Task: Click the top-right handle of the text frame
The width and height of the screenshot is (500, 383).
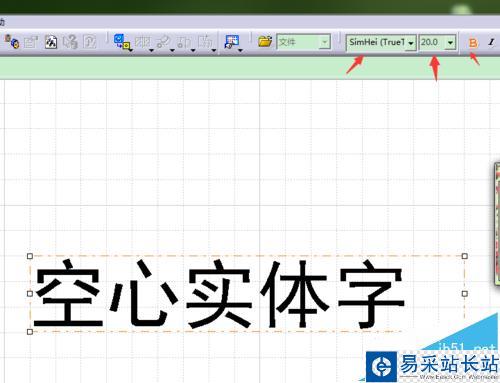Action: click(465, 256)
